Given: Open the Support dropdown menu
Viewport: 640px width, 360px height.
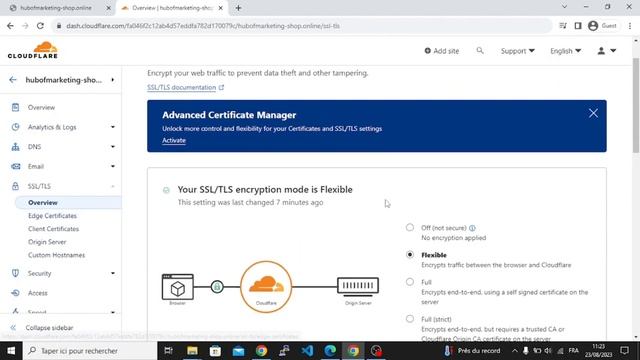Looking at the screenshot, I should coord(518,51).
